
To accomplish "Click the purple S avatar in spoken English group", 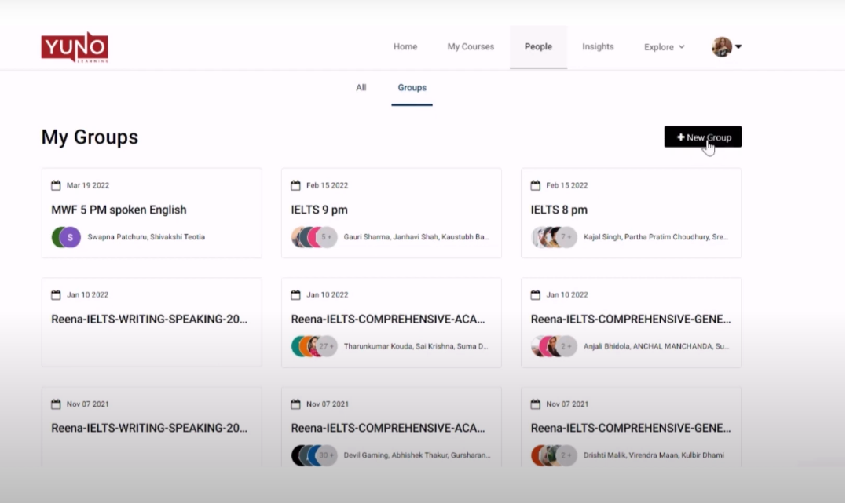I will (x=71, y=237).
